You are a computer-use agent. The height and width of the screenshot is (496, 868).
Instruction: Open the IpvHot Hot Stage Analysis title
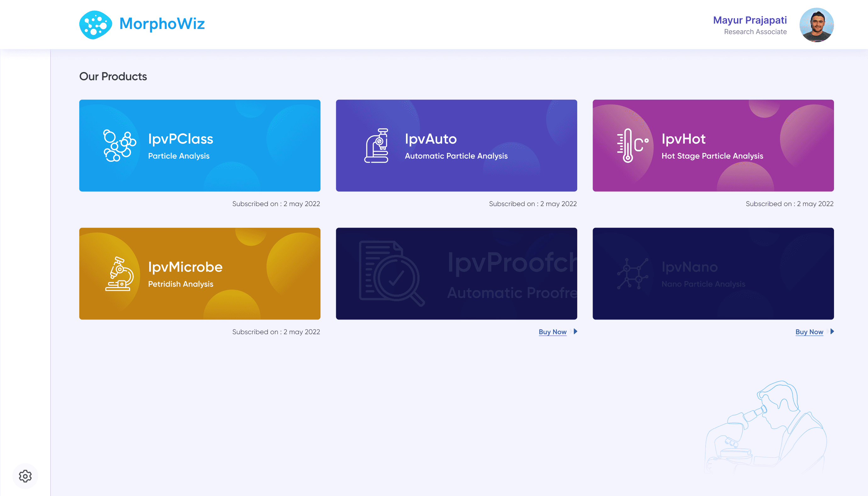pyautogui.click(x=683, y=139)
